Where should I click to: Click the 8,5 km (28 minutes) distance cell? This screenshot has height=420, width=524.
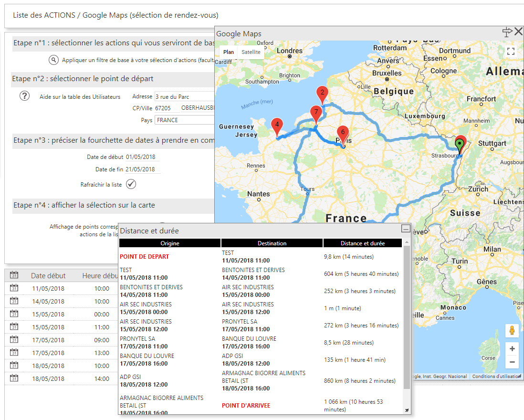348,343
